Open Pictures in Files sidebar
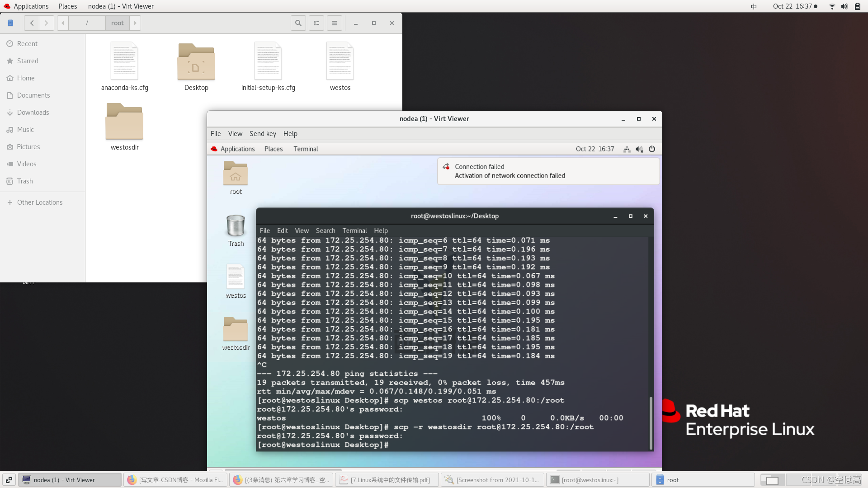Image resolution: width=868 pixels, height=488 pixels. tap(42, 147)
